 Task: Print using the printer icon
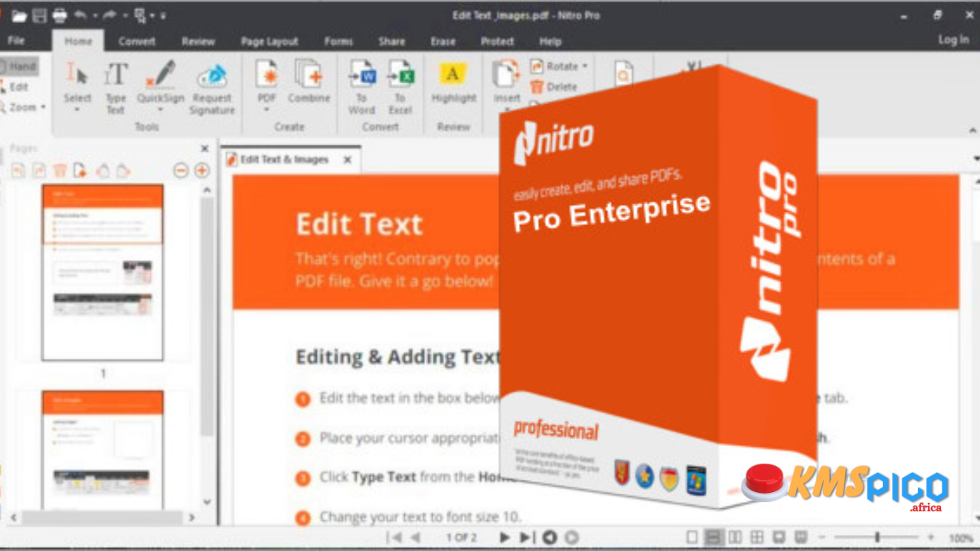[x=59, y=15]
